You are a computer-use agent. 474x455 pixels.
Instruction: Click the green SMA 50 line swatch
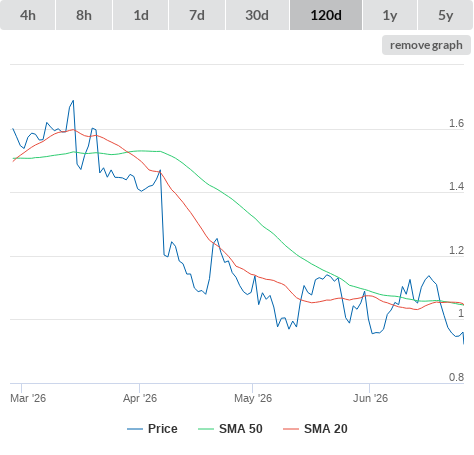(x=206, y=429)
